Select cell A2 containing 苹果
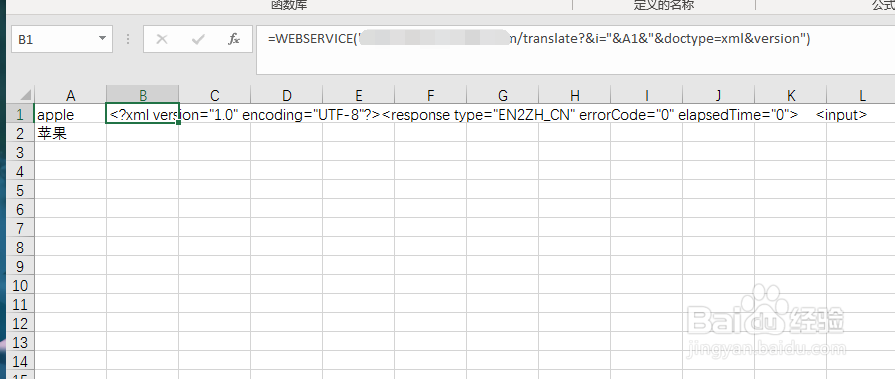 (x=70, y=134)
